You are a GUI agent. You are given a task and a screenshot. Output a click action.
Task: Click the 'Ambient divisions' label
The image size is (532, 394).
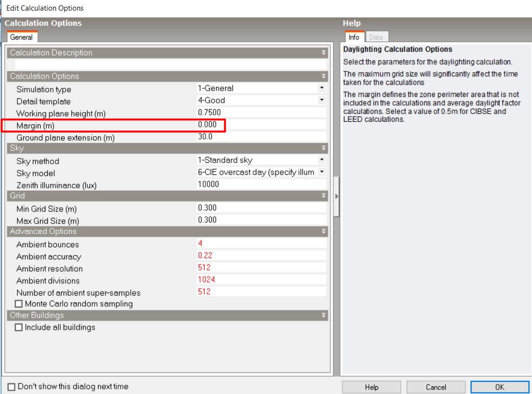point(48,281)
